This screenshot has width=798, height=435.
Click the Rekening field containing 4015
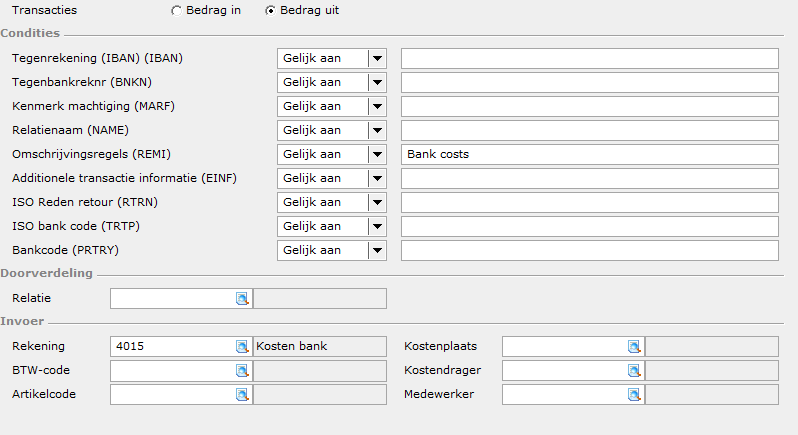173,346
